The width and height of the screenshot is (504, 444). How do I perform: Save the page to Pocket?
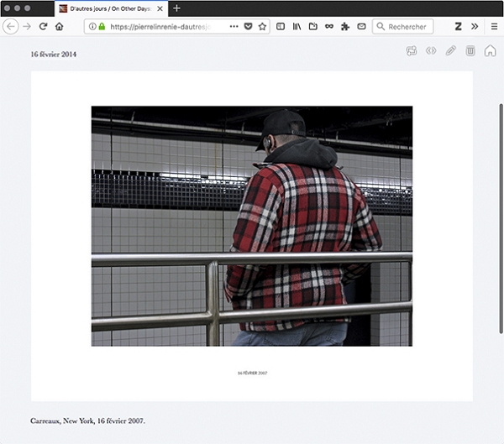coord(248,27)
